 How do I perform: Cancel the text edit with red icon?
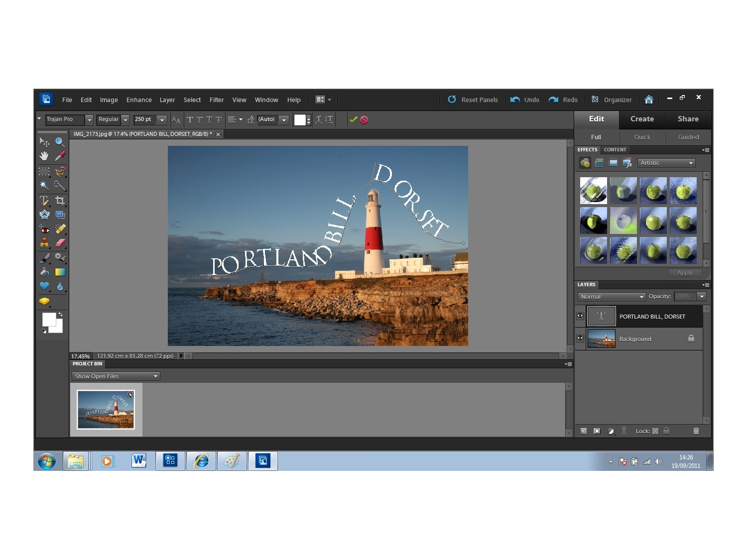coord(364,119)
